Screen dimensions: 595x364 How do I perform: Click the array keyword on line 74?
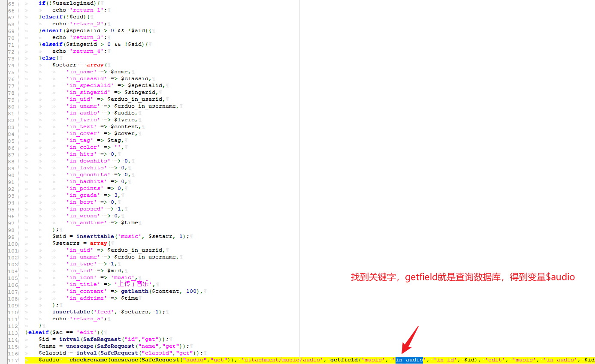pos(95,65)
